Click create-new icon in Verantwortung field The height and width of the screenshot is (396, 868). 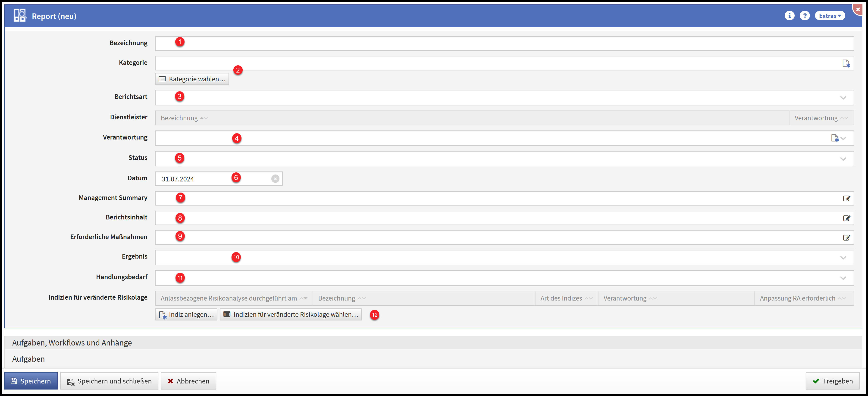pyautogui.click(x=834, y=138)
